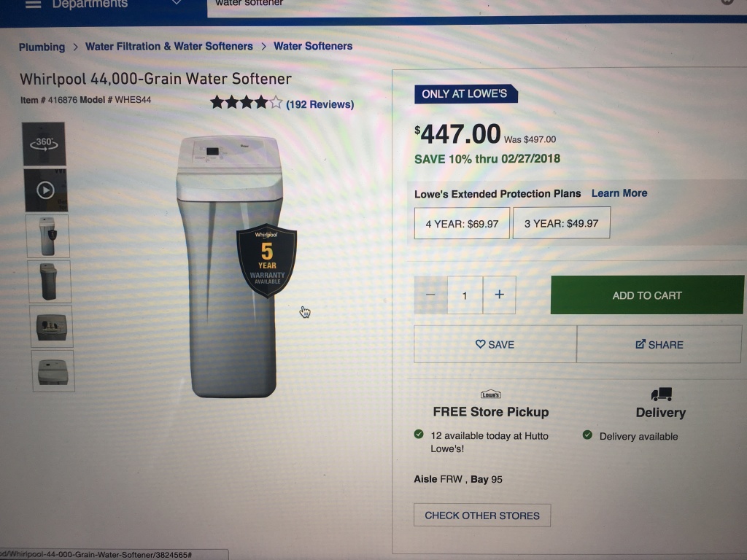Click the delivery truck icon
The height and width of the screenshot is (560, 747).
pos(661,394)
